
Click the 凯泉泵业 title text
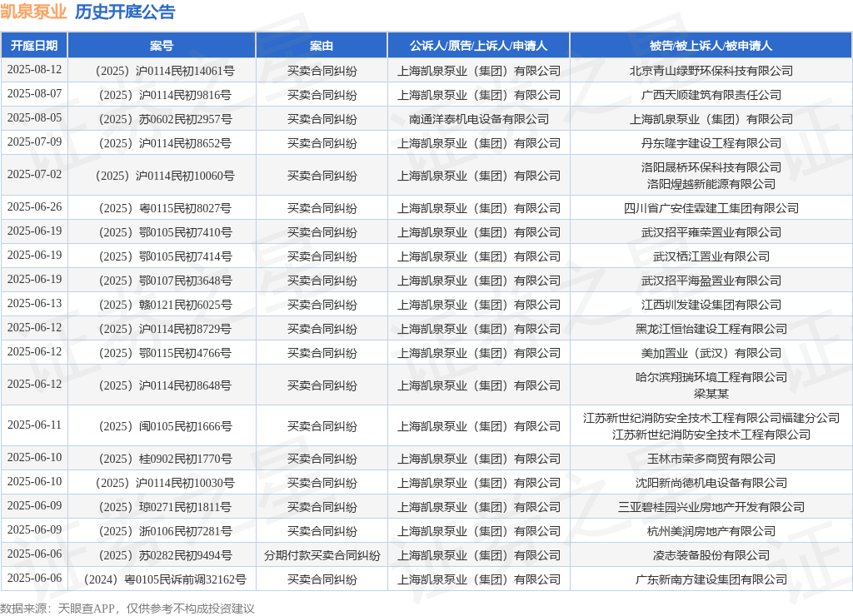[33, 12]
